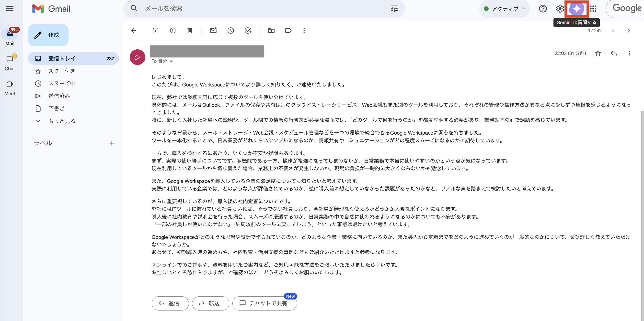Screen dimensions: 644x321
Task: Expand もっと見る in the sidebar
Action: point(61,121)
